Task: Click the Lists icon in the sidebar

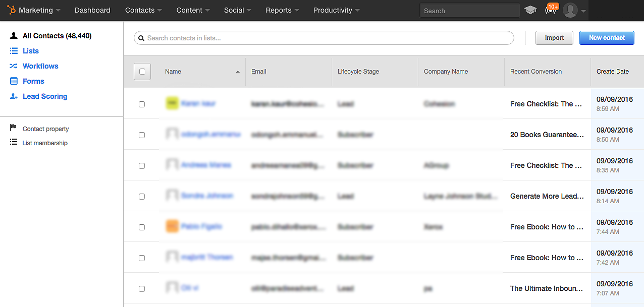Action: pyautogui.click(x=14, y=51)
